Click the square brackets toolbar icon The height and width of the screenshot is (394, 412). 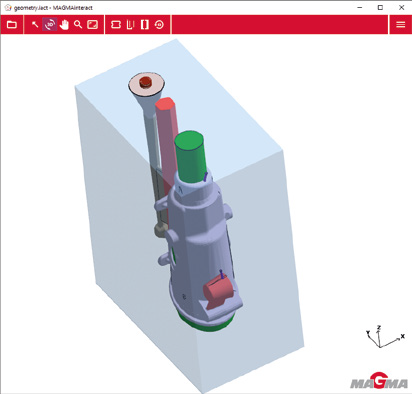click(x=145, y=25)
